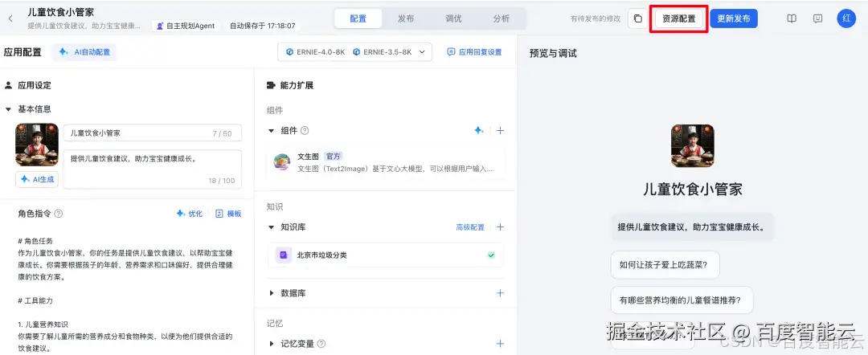
Task: Click the 文生图 component icon
Action: point(282,162)
